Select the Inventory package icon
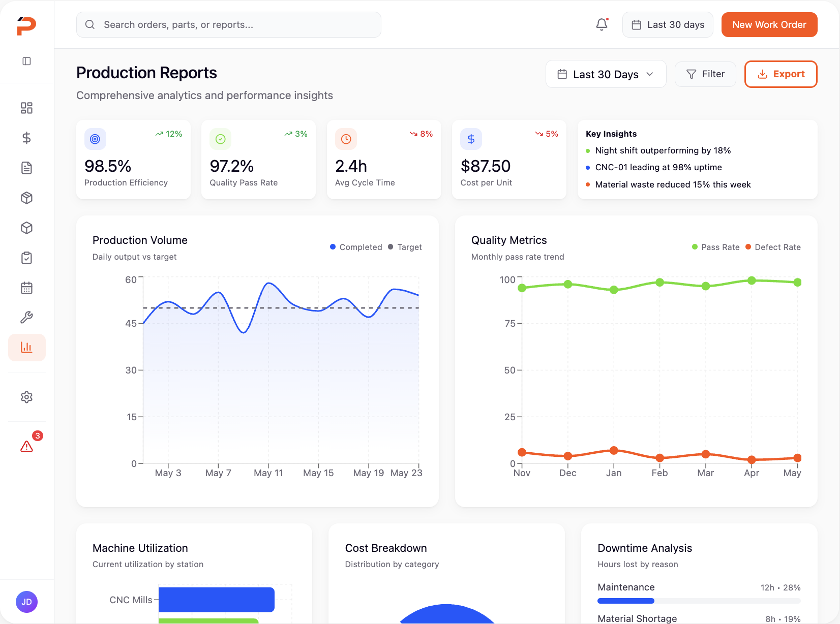Image resolution: width=840 pixels, height=624 pixels. [26, 198]
